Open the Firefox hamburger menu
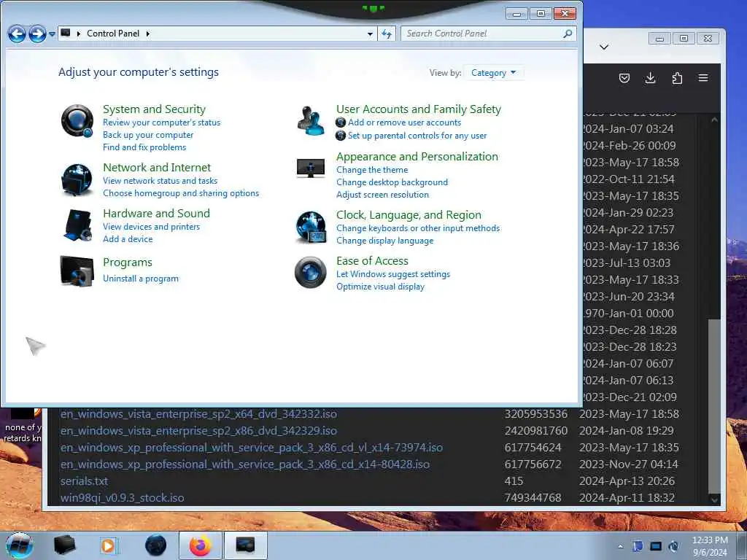Viewport: 747px width, 560px height. pos(703,78)
